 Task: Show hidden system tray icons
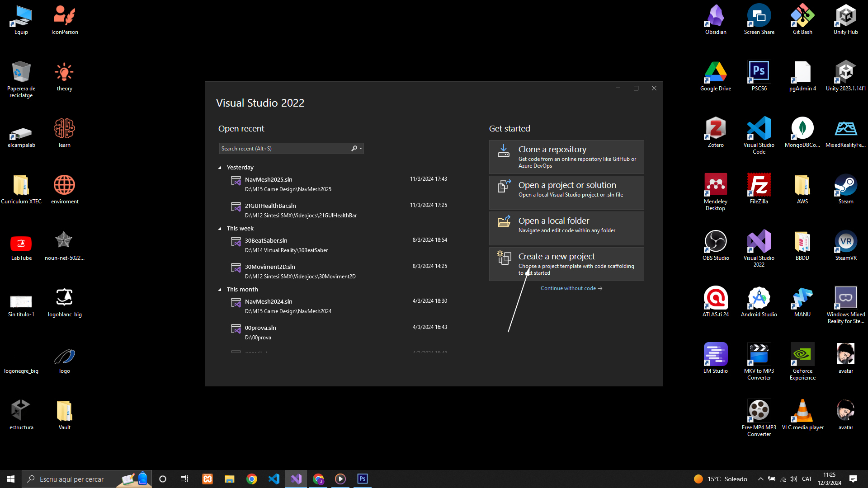coord(760,479)
